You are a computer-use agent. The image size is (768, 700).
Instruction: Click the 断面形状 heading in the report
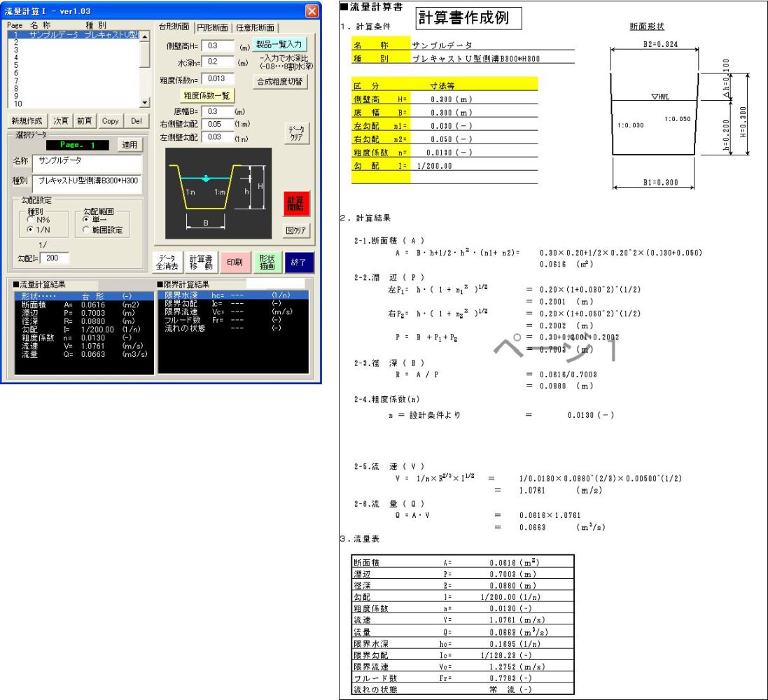point(646,27)
